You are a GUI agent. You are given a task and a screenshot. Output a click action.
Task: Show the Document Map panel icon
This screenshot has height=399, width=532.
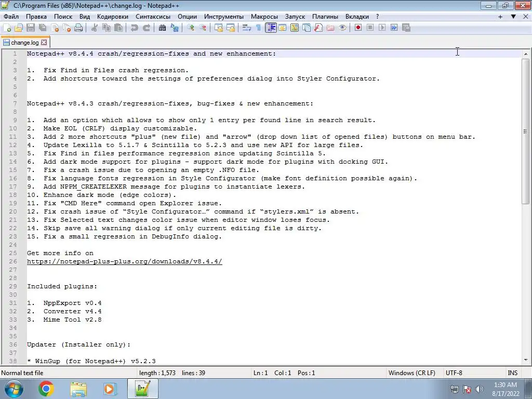coord(295,28)
